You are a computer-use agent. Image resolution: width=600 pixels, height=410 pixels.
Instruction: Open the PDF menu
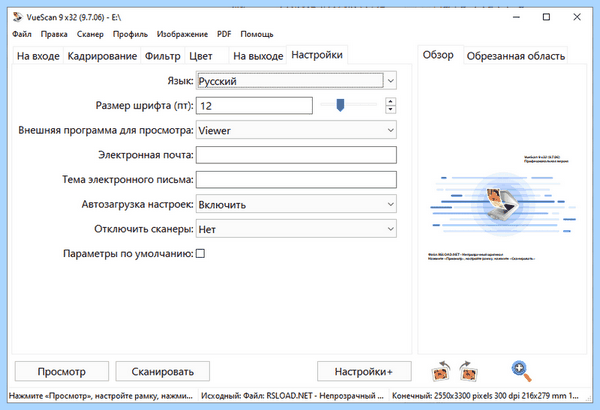[224, 34]
